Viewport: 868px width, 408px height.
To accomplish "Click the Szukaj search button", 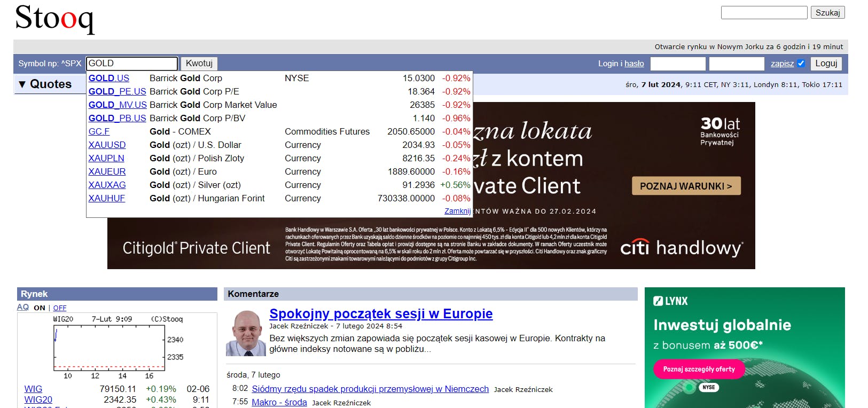I will 827,13.
